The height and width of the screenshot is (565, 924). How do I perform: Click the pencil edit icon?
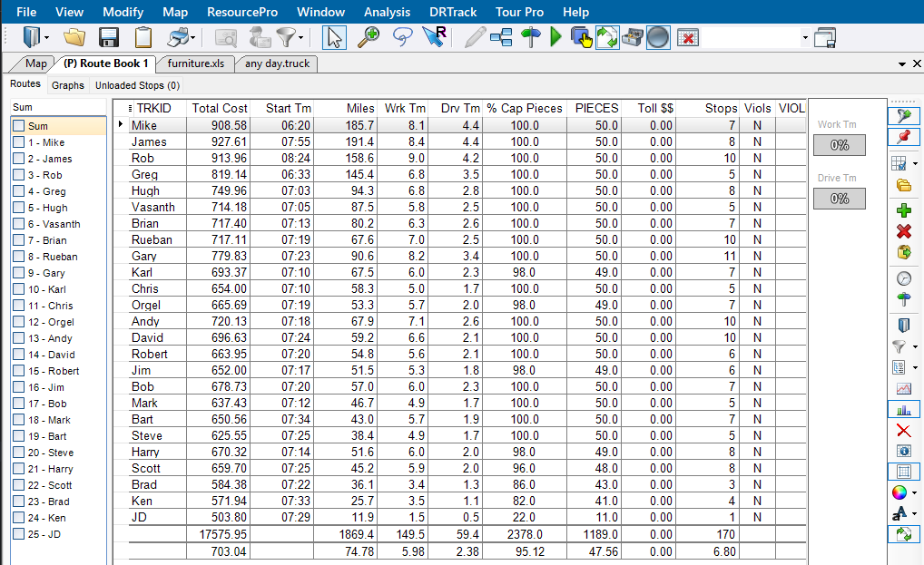tap(475, 38)
